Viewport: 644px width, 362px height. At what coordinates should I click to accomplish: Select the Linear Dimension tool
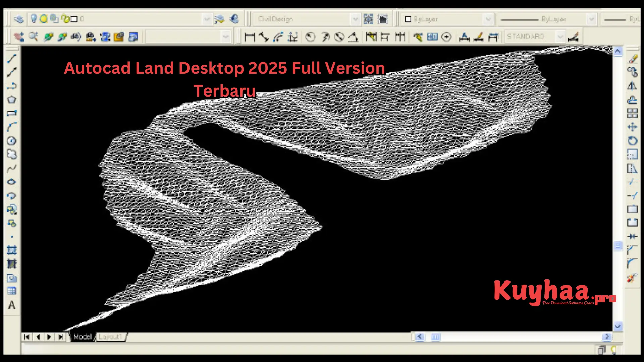coord(250,37)
